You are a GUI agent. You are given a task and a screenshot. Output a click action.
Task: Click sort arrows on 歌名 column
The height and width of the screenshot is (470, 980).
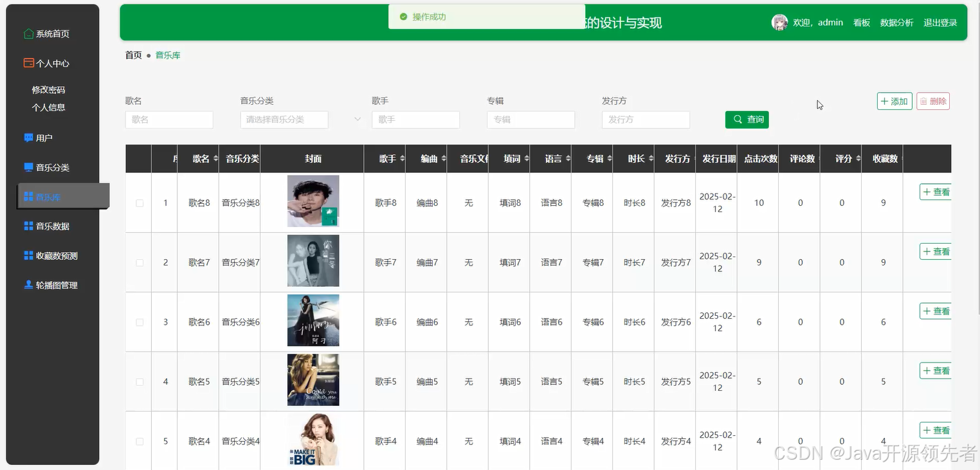click(215, 159)
